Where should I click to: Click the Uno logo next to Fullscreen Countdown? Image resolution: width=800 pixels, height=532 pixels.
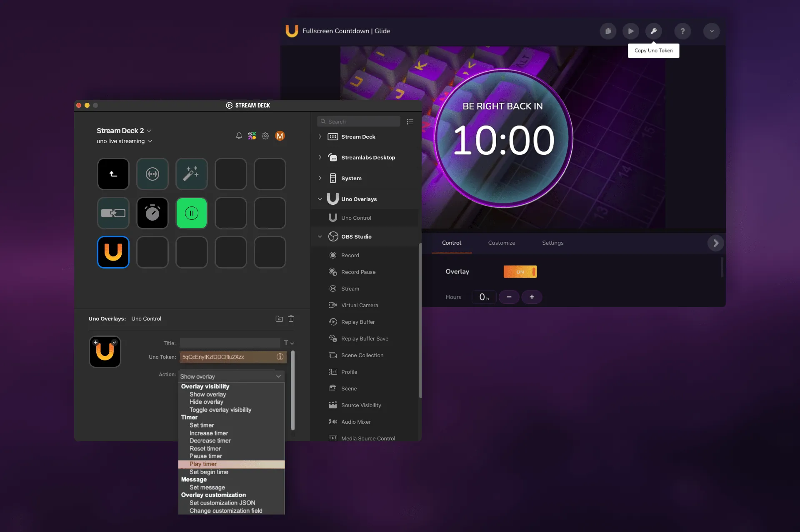[x=292, y=31]
